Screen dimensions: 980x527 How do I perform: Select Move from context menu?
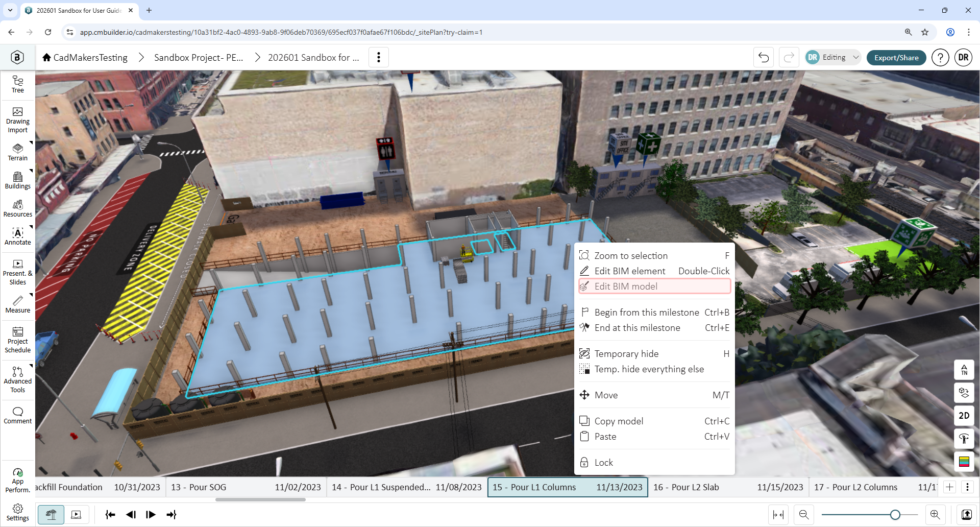click(x=654, y=395)
